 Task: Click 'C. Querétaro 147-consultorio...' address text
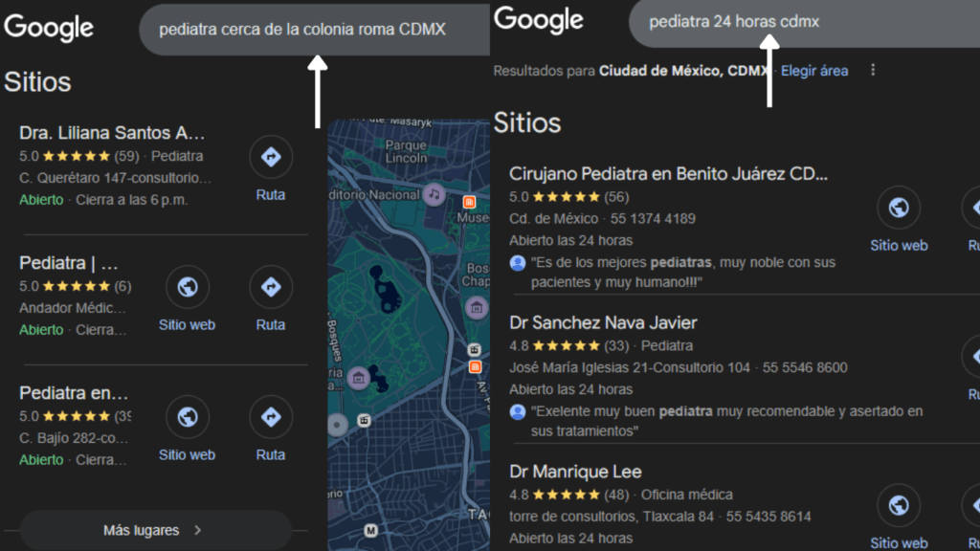tap(115, 178)
